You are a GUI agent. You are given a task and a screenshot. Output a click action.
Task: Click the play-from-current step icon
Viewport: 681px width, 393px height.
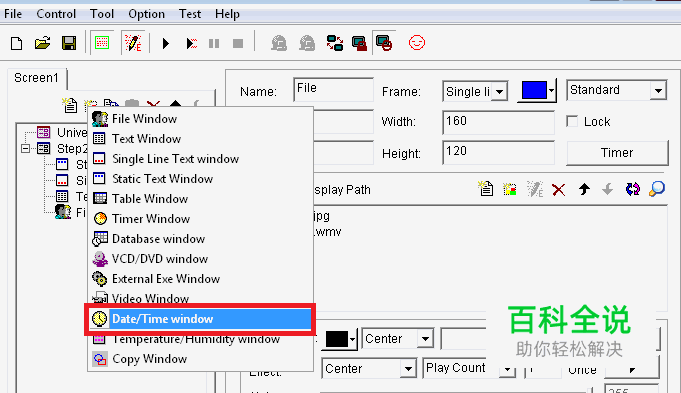click(192, 43)
